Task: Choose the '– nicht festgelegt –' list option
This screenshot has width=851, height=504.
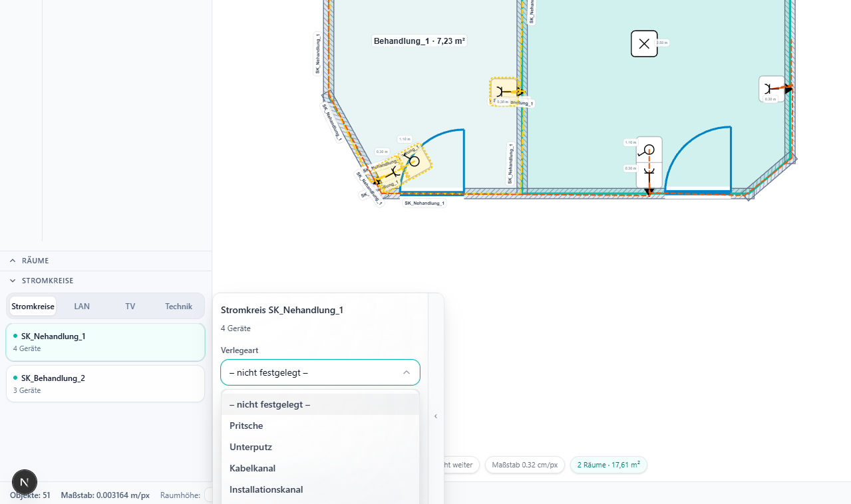Action: (320, 404)
